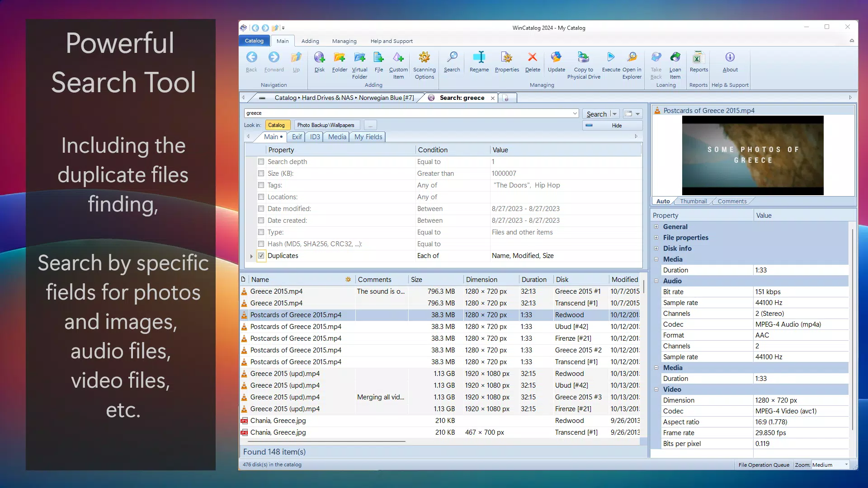Image resolution: width=868 pixels, height=488 pixels.
Task: Open the About dialog
Action: coord(730,62)
